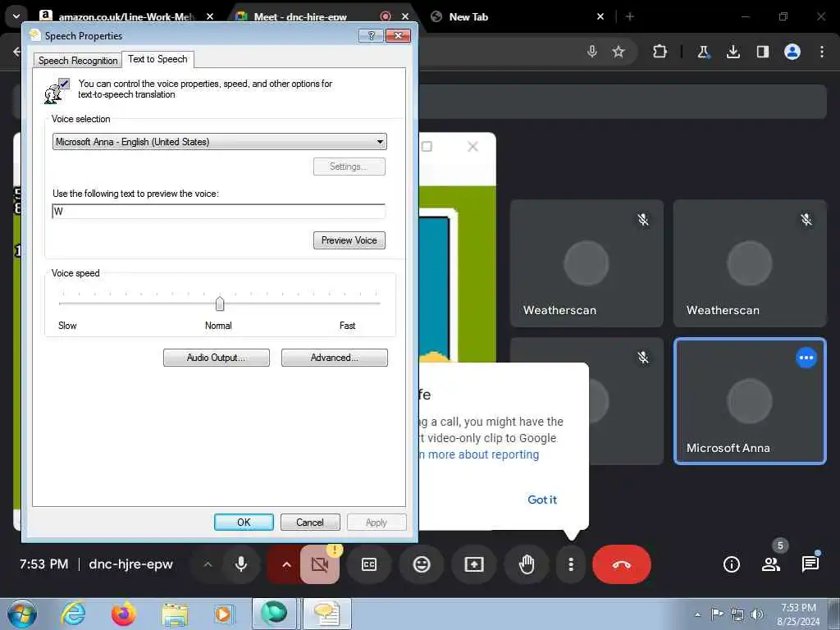Screen dimensions: 840x630
Task: Click the Speech Properties help question button
Action: (x=371, y=36)
